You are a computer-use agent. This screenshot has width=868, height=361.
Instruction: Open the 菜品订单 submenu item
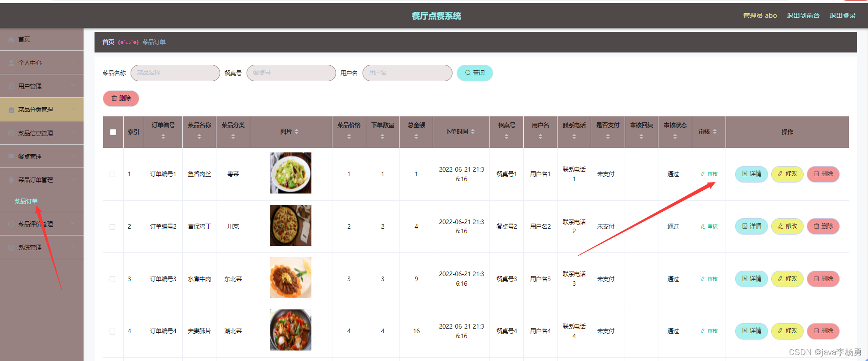pos(26,201)
